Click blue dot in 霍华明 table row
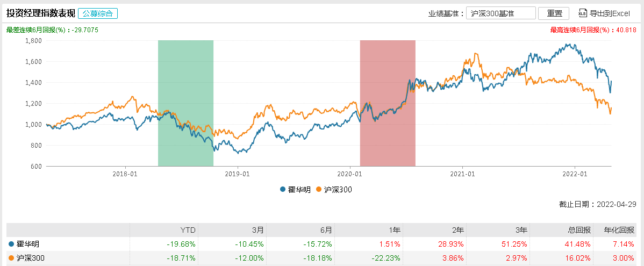 pyautogui.click(x=12, y=244)
